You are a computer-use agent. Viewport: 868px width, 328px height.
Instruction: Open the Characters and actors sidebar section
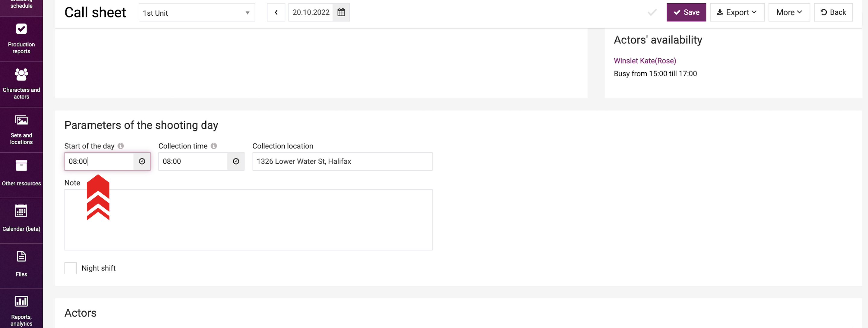pyautogui.click(x=21, y=84)
